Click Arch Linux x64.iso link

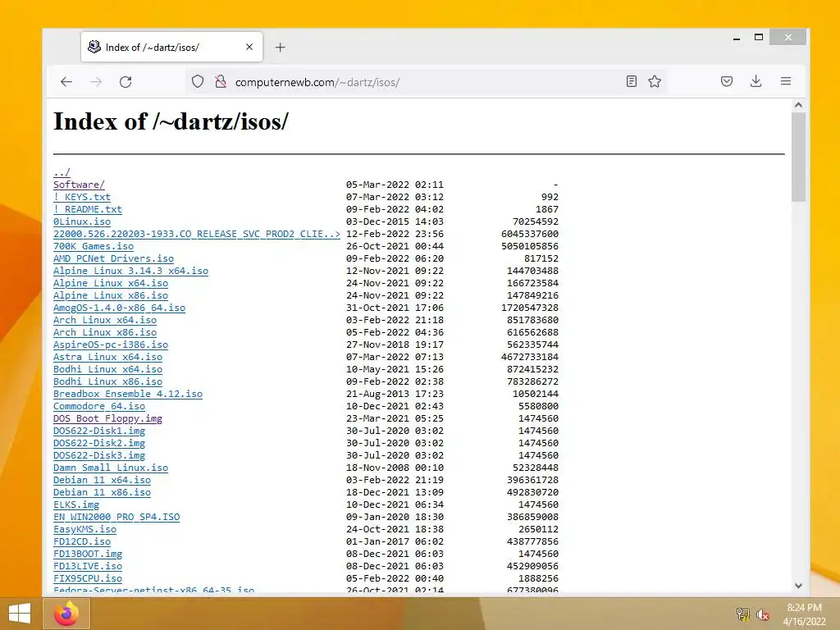click(x=104, y=321)
